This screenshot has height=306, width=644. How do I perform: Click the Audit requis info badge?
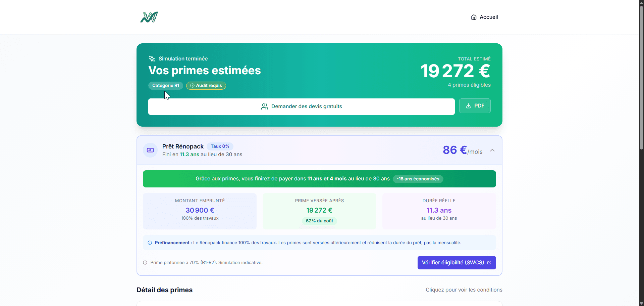tap(206, 86)
